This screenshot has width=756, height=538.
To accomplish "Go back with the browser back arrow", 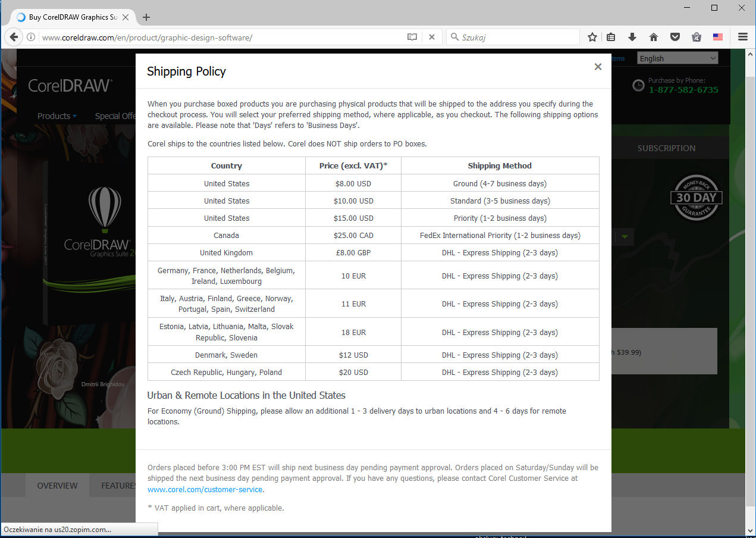I will coord(14,37).
